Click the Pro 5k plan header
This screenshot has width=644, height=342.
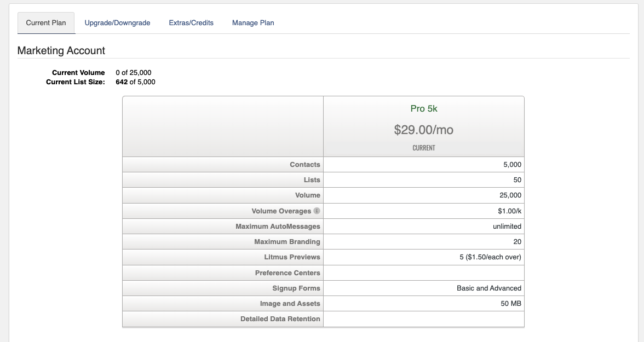pyautogui.click(x=424, y=108)
